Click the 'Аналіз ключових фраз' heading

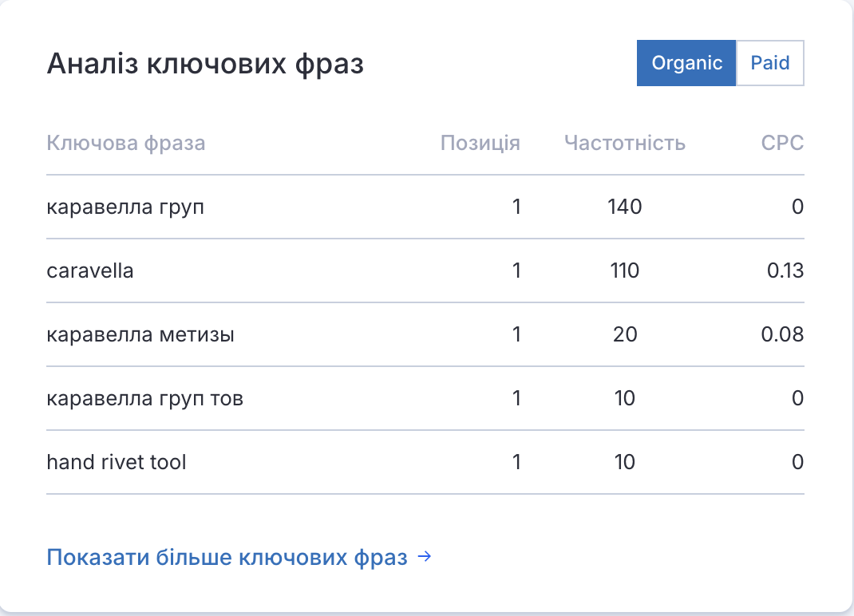pyautogui.click(x=205, y=64)
